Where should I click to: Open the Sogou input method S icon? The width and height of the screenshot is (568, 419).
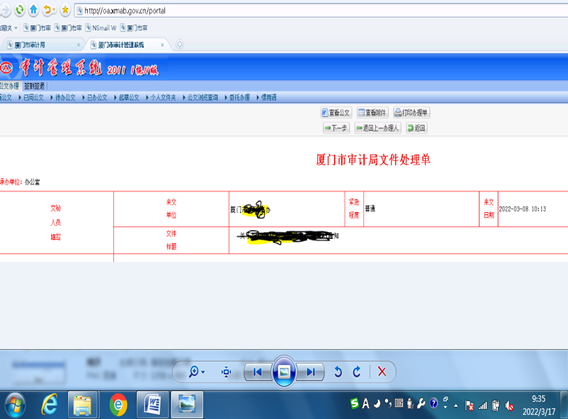(x=355, y=403)
